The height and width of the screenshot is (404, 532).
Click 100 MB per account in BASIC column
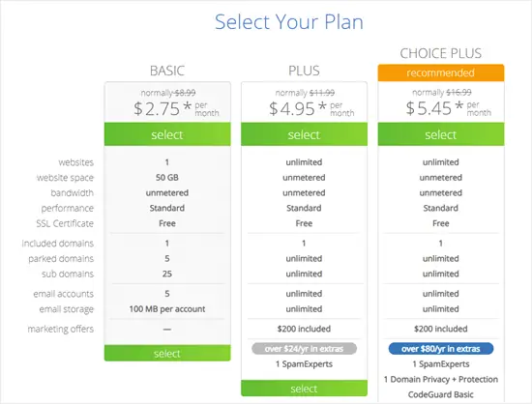pos(167,309)
